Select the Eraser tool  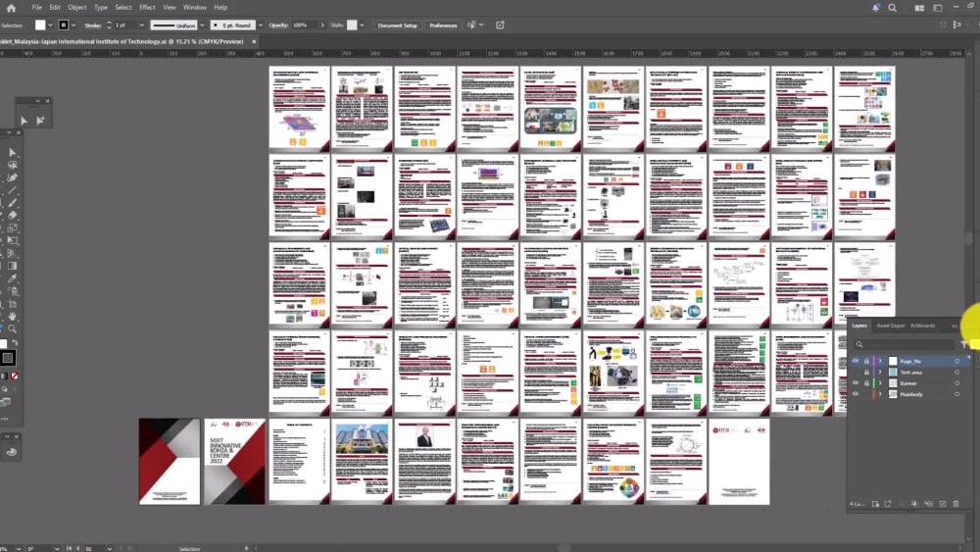coord(12,215)
